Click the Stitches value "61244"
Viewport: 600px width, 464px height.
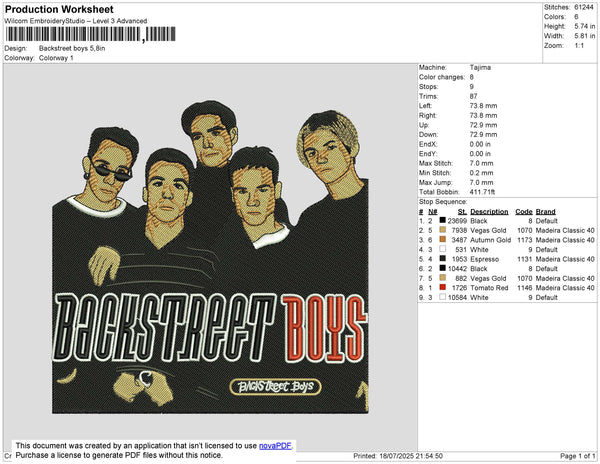click(584, 7)
